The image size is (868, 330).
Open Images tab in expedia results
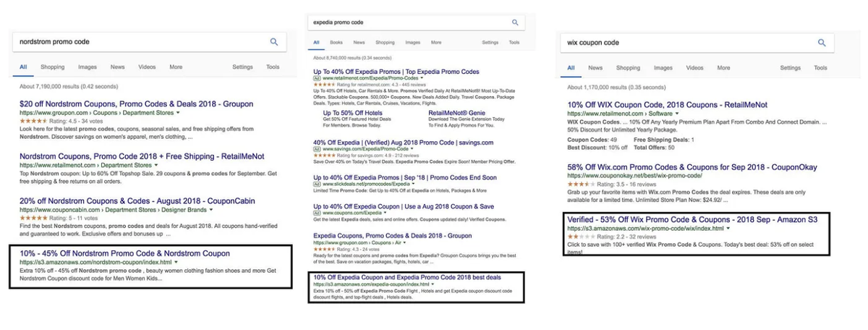pyautogui.click(x=413, y=43)
